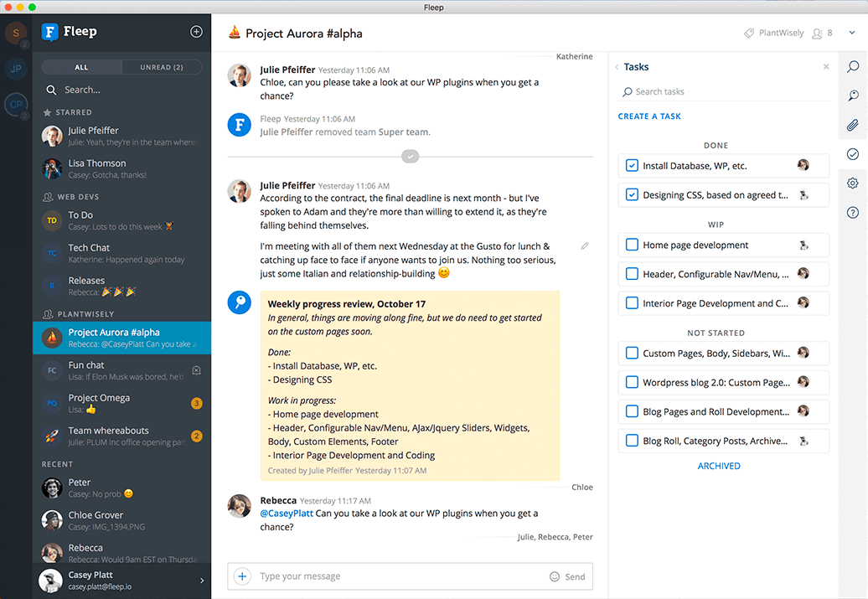
Task: Click the @CaseyPlatt mention link
Action: click(x=287, y=514)
